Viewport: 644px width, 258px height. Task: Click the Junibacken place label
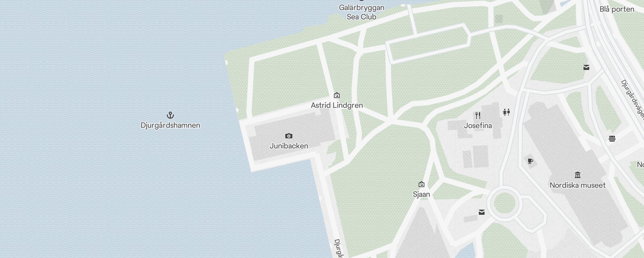(x=289, y=146)
